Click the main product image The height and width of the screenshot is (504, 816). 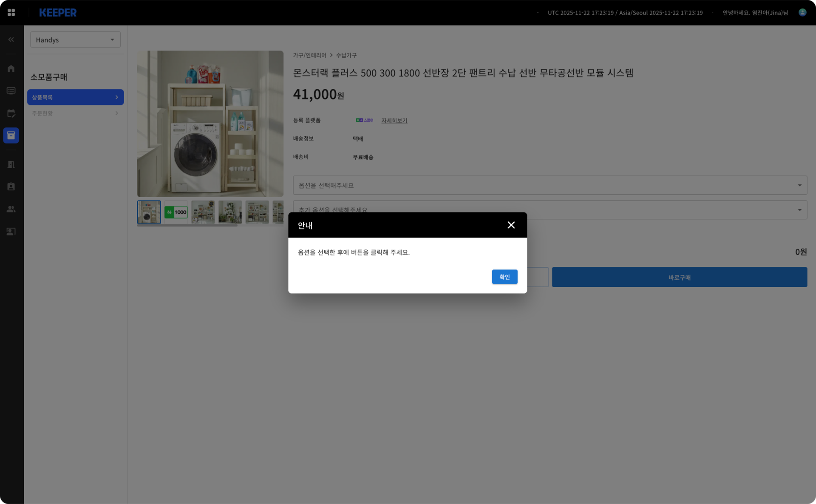(210, 124)
